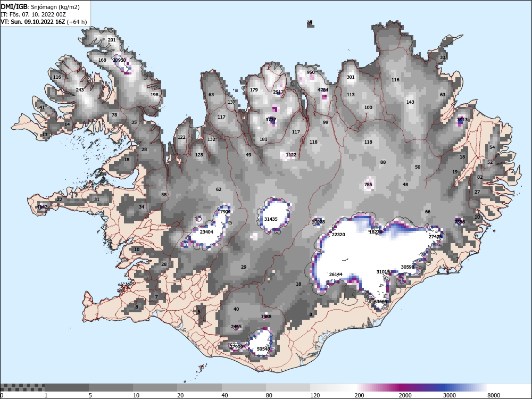Select the 'IT: Fös. 07. 10. 2022 00Z' line

[x=33, y=14]
